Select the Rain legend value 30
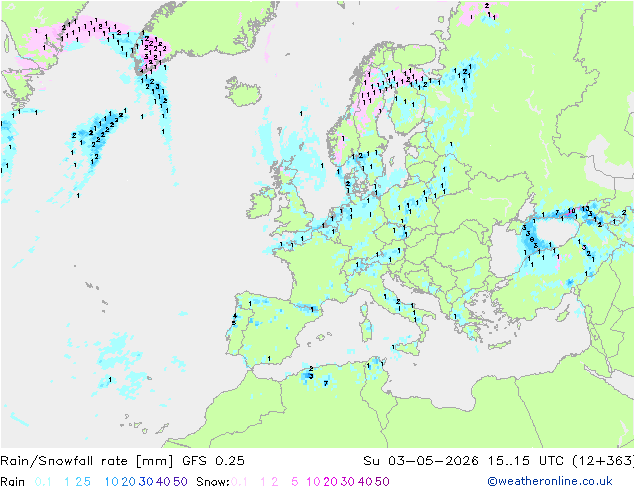The image size is (634, 490). 146,482
